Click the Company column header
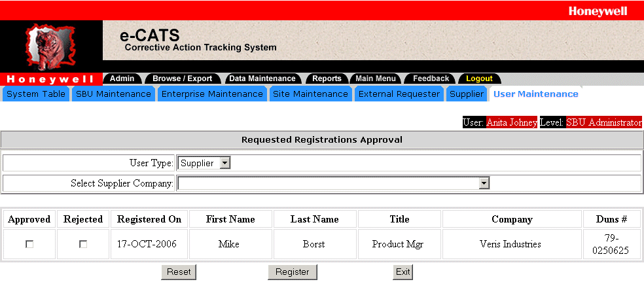This screenshot has width=644, height=284. click(x=512, y=219)
